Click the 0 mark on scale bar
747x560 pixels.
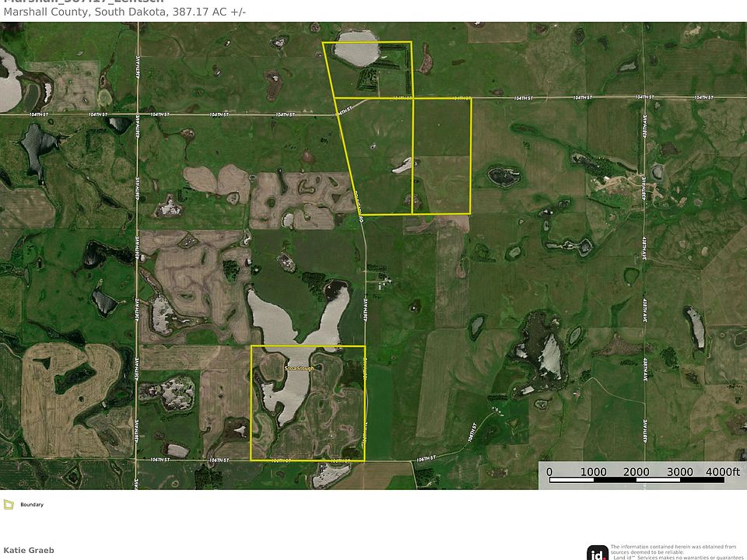click(549, 471)
